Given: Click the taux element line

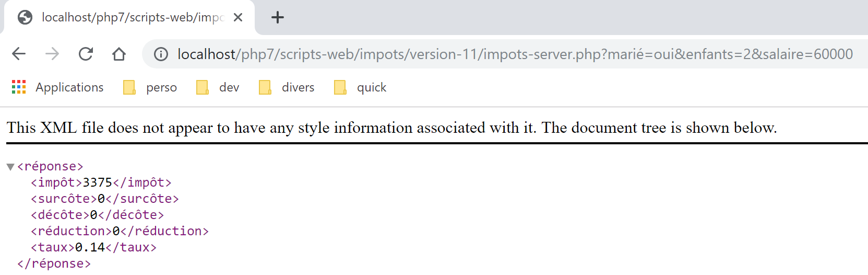Looking at the screenshot, I should pos(94,247).
